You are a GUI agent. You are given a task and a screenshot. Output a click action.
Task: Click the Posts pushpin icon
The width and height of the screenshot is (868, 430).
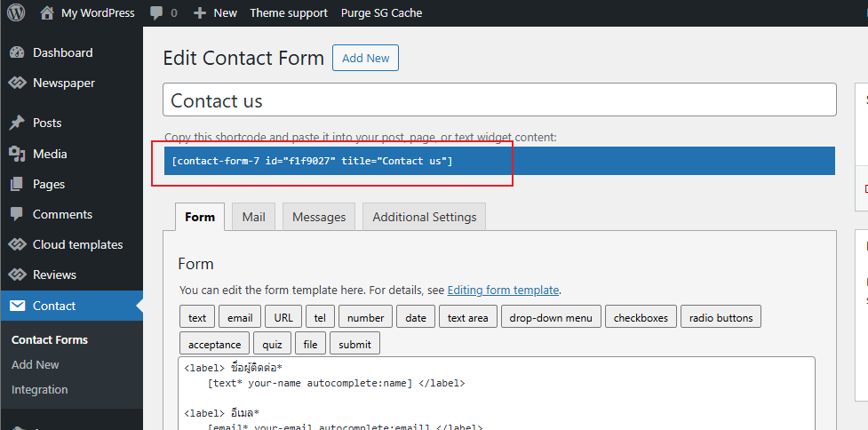[x=17, y=123]
